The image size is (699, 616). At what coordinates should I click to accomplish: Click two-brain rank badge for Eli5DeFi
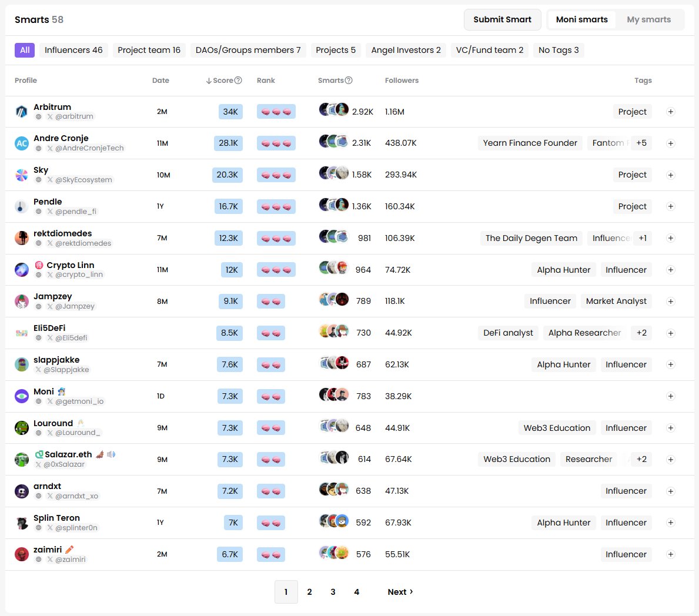(x=270, y=333)
